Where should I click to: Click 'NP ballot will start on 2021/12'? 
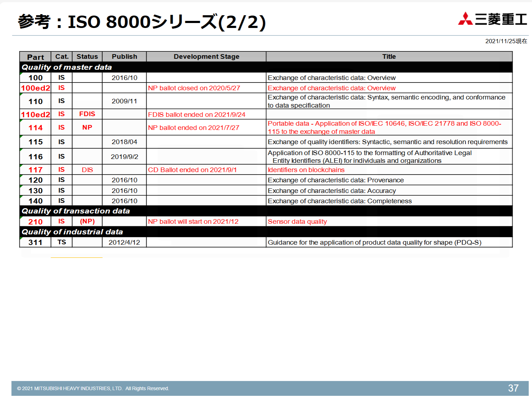tap(193, 222)
